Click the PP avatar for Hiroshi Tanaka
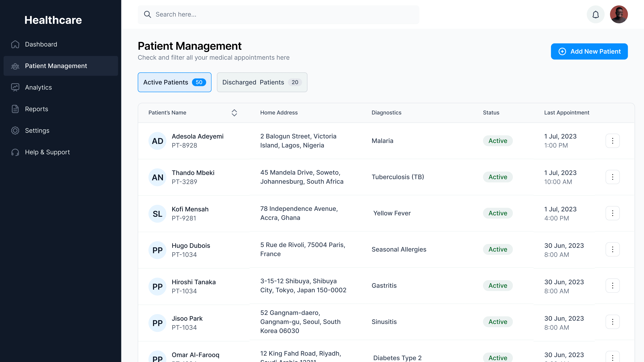The height and width of the screenshot is (362, 644). pos(157,287)
